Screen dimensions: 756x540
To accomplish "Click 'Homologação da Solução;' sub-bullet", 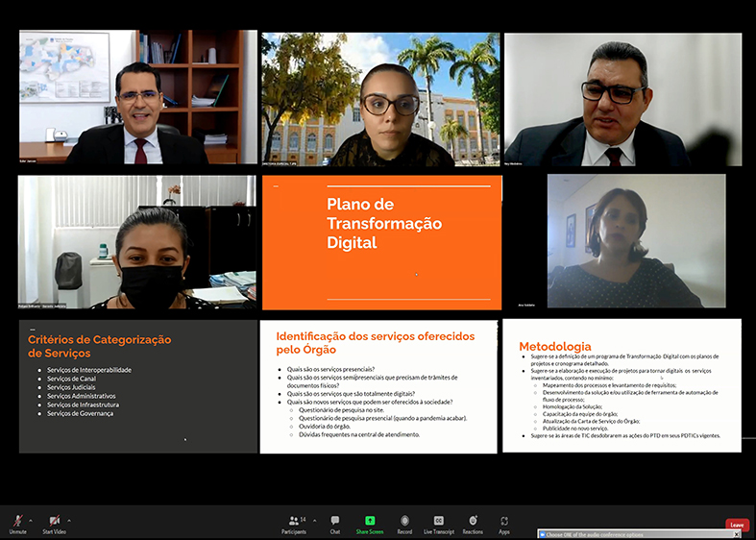I will click(x=573, y=407).
